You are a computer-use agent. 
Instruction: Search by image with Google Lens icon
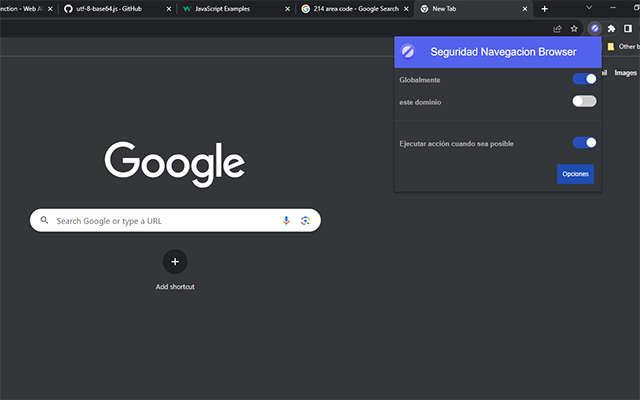(305, 220)
